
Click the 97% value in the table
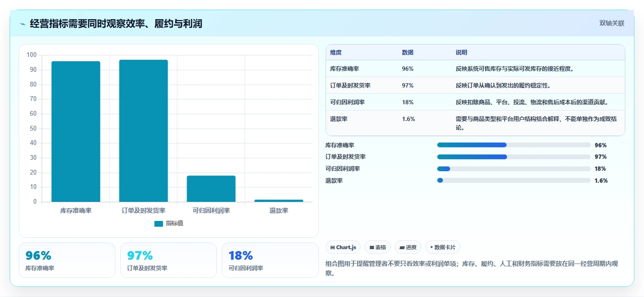[x=408, y=86]
